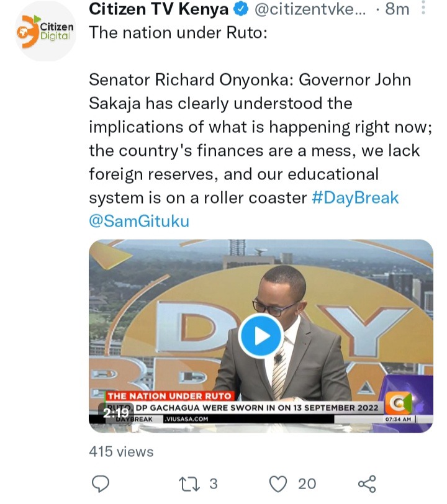This screenshot has height=504, width=447.
Task: Open the share icon for this tweet
Action: 367,484
